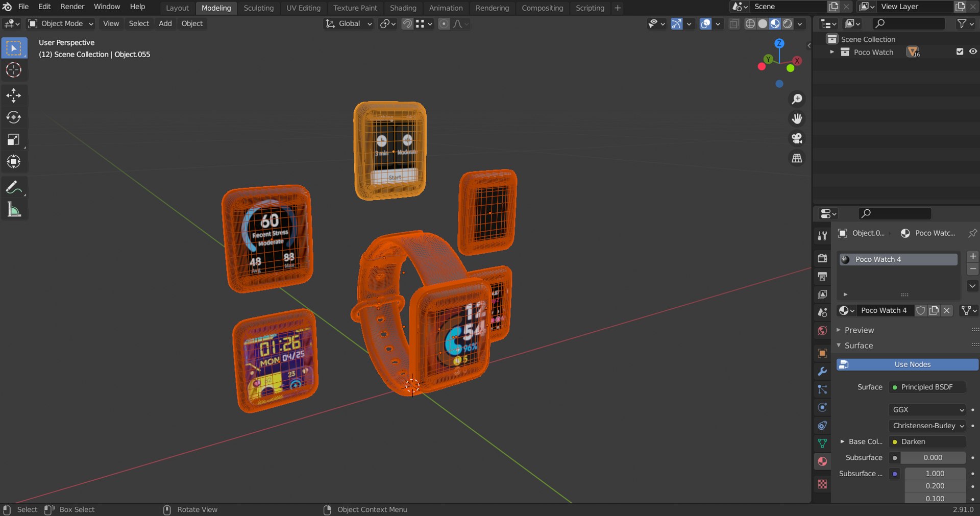
Task: Toggle viewport overlays display
Action: click(x=705, y=24)
